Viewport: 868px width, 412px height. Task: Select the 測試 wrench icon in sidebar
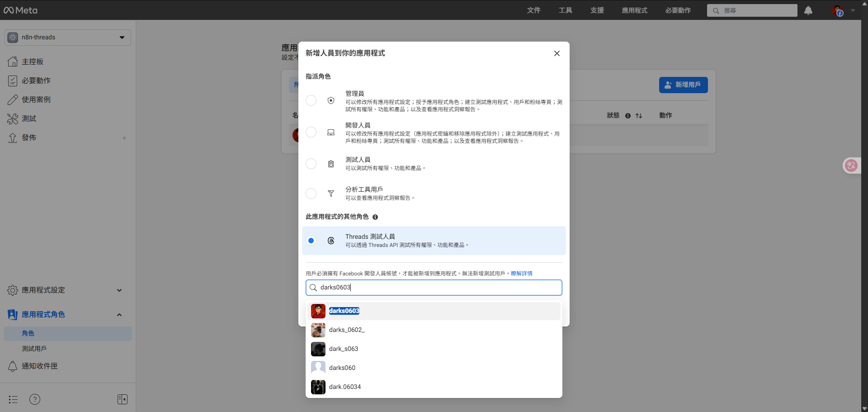[13, 118]
